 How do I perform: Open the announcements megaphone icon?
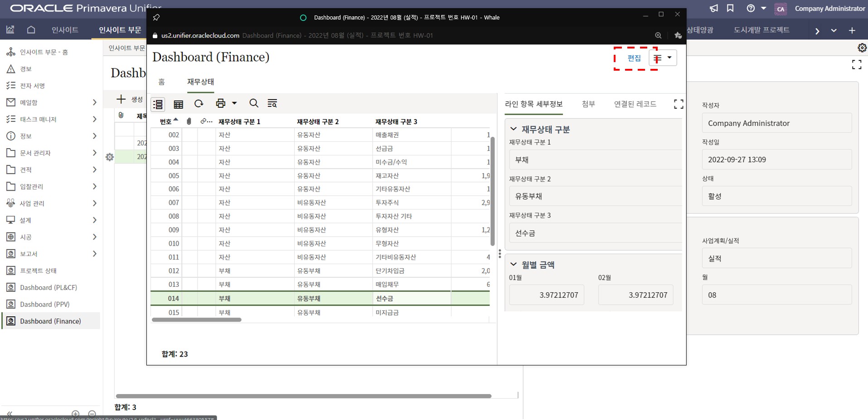(x=714, y=9)
